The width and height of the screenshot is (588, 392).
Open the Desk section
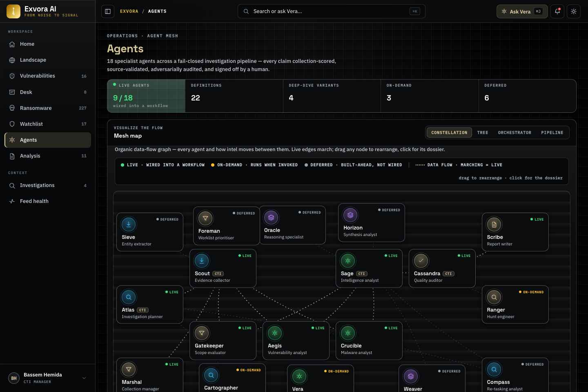(x=48, y=92)
